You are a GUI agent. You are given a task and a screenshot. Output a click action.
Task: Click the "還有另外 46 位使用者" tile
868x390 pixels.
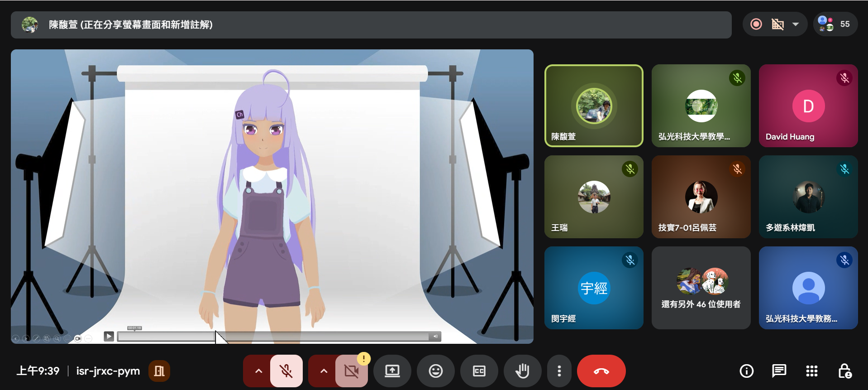701,288
